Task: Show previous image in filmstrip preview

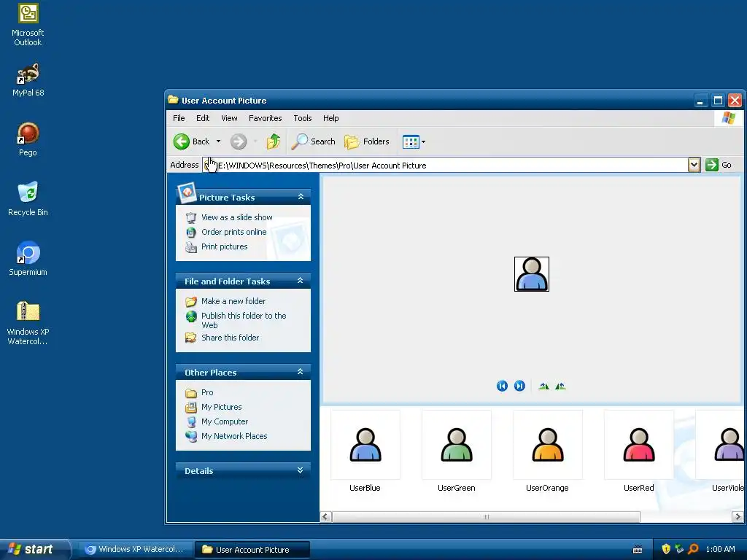Action: pos(502,386)
